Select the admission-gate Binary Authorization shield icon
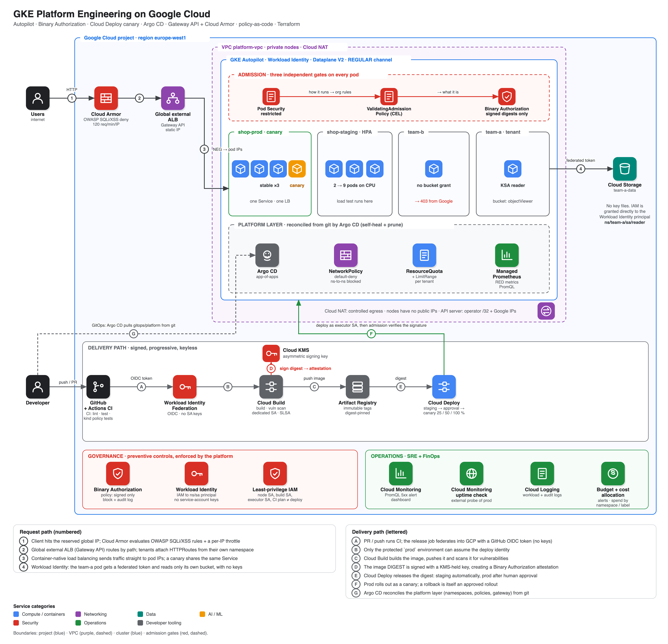The width and height of the screenshot is (668, 644). (x=507, y=97)
